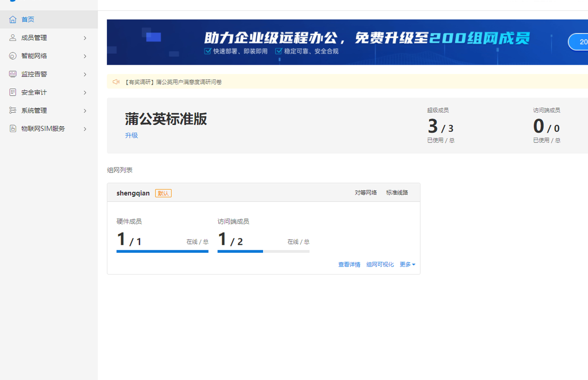Screen dimensions: 588x380
Task: Click the 标准线路 label
Action: (x=397, y=192)
